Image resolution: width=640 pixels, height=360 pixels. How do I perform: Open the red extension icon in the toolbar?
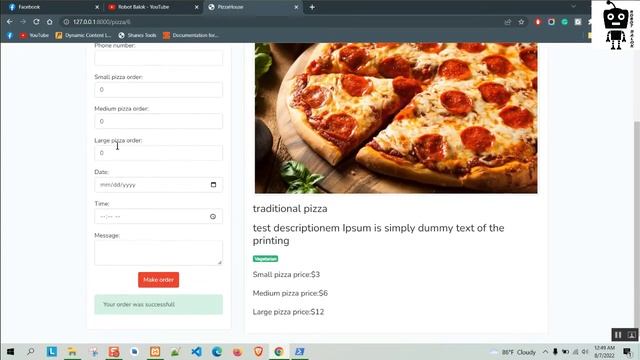coord(538,22)
